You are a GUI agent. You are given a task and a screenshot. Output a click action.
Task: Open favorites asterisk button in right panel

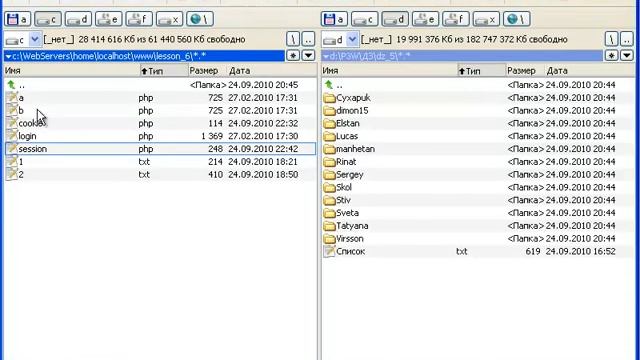611,56
